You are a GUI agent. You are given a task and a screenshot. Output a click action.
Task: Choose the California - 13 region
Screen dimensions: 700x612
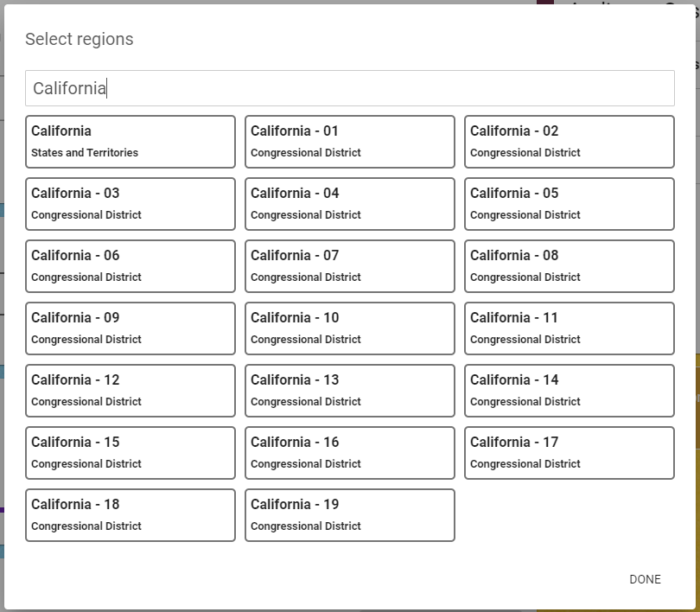[350, 391]
